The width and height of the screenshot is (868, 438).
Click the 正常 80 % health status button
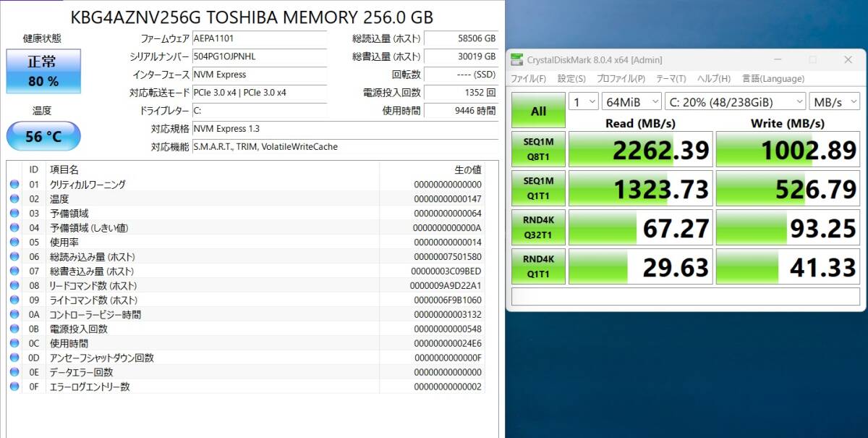tap(43, 72)
